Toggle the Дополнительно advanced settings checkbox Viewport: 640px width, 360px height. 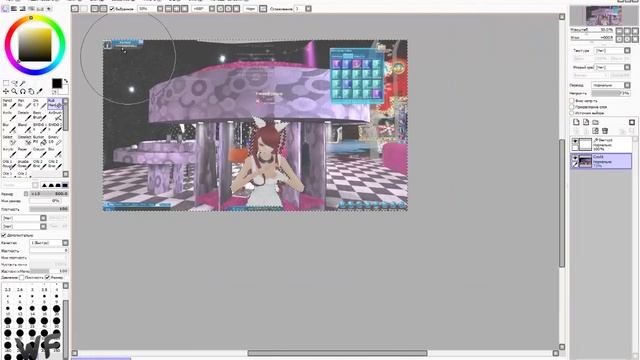4,235
